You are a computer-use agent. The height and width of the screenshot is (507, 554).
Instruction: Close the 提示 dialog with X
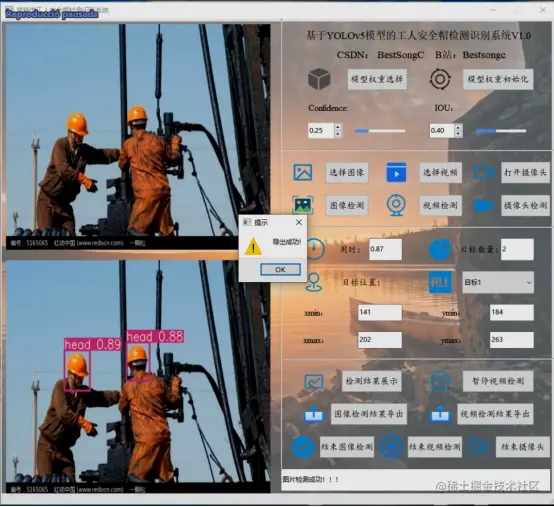299,222
